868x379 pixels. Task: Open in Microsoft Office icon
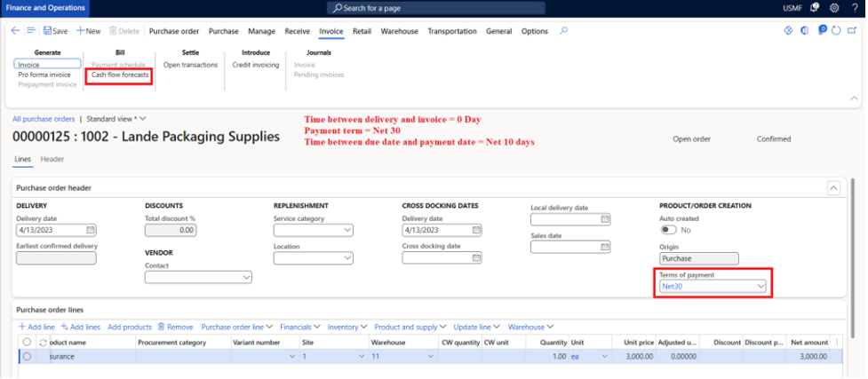[x=804, y=31]
